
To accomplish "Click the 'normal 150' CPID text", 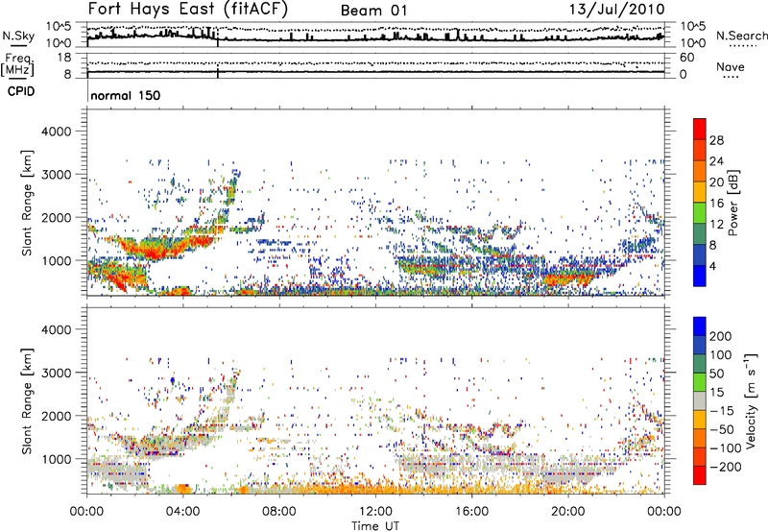I will [x=126, y=95].
